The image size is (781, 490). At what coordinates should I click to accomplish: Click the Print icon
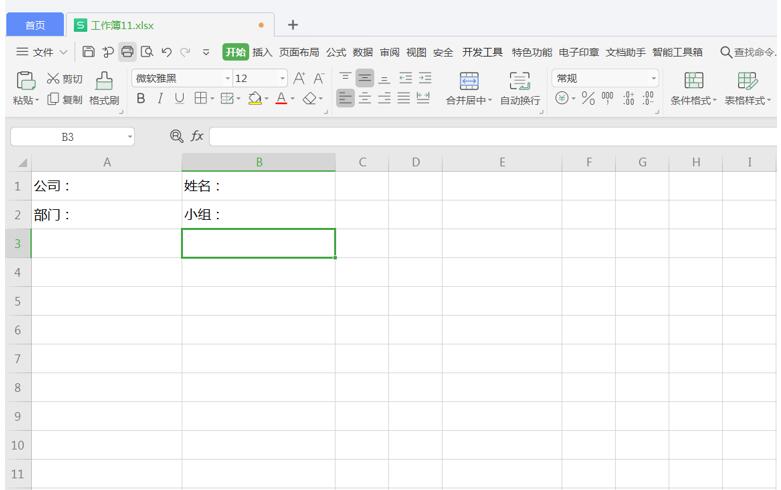pyautogui.click(x=127, y=52)
